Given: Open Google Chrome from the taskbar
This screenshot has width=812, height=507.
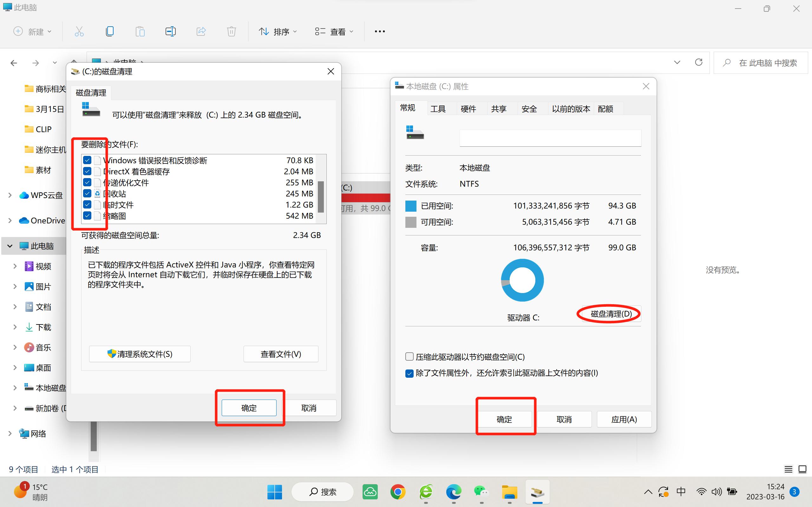Looking at the screenshot, I should point(398,491).
